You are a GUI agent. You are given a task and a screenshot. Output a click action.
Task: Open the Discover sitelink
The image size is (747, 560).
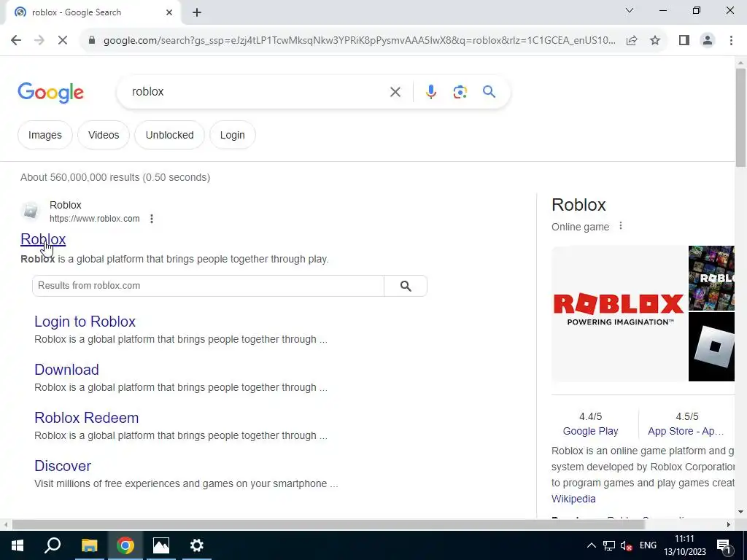(x=63, y=466)
